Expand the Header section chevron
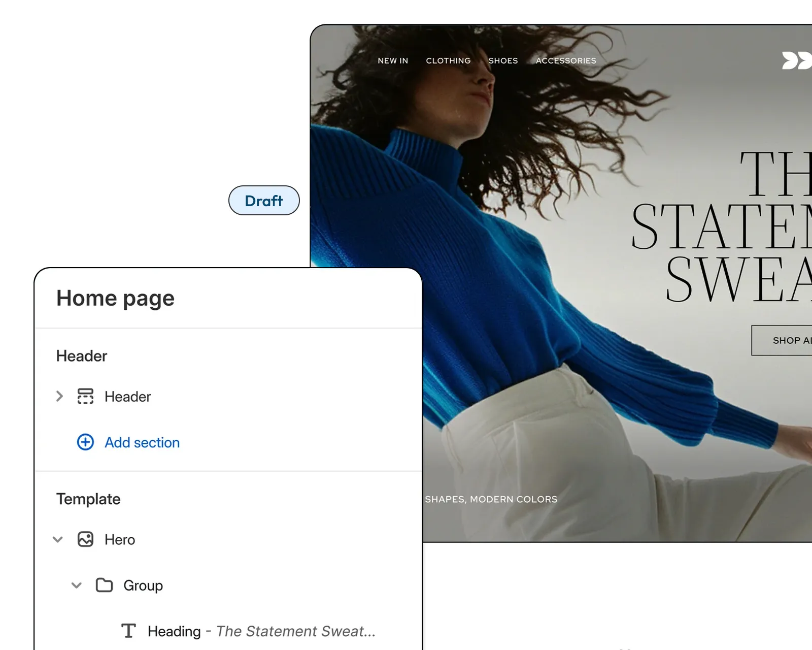This screenshot has width=812, height=650. click(59, 396)
